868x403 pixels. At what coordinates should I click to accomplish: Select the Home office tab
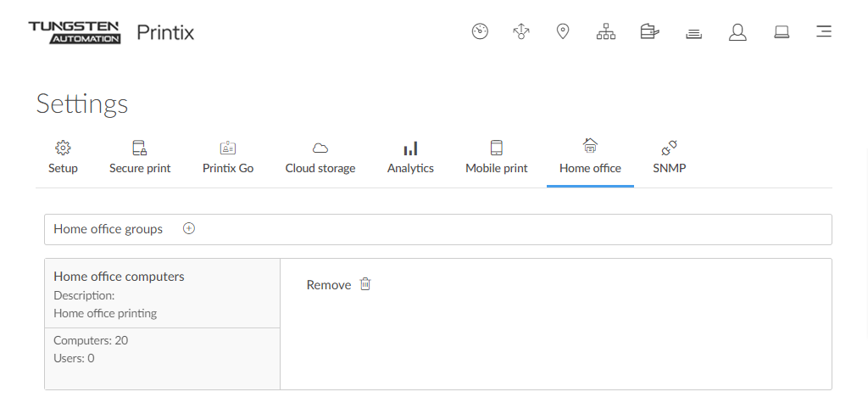point(590,158)
